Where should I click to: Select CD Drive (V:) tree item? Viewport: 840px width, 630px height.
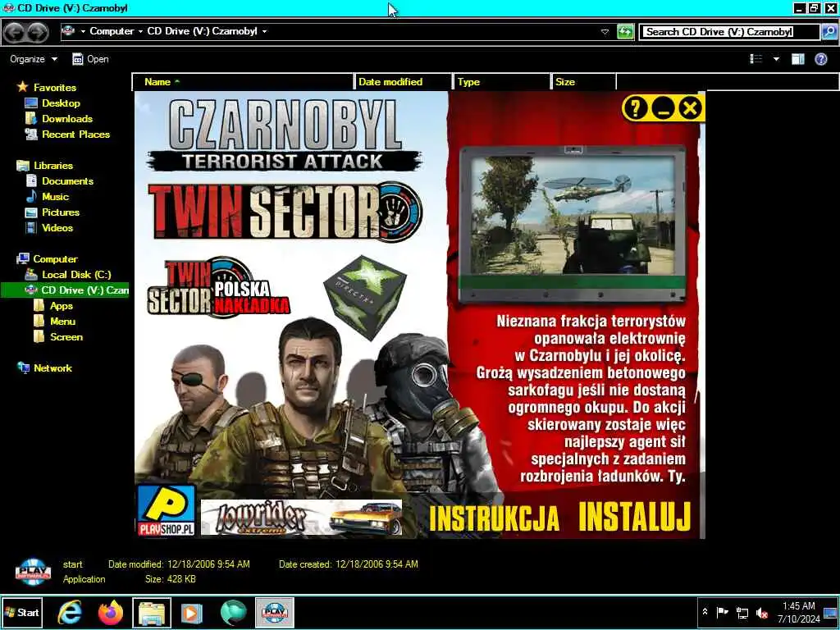coord(65,290)
